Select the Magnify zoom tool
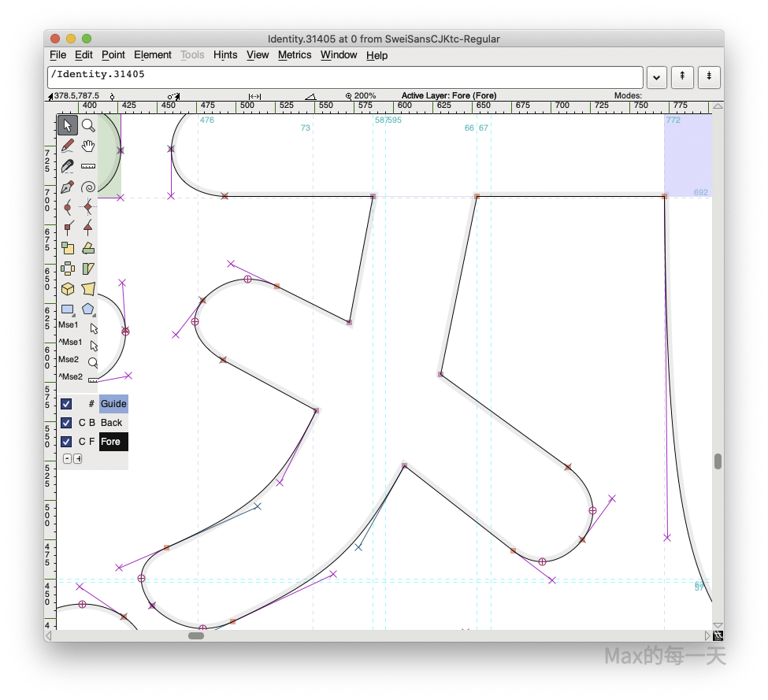Image resolution: width=768 pixels, height=700 pixels. [x=88, y=125]
